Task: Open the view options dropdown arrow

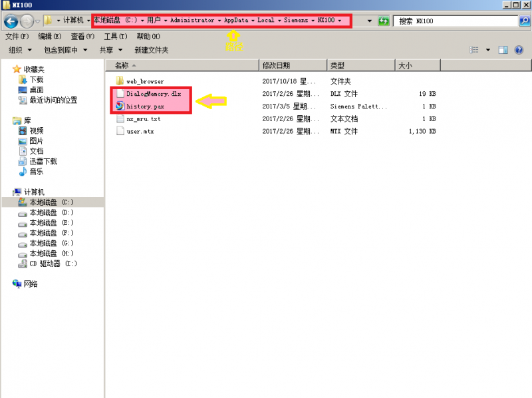Action: coord(488,50)
